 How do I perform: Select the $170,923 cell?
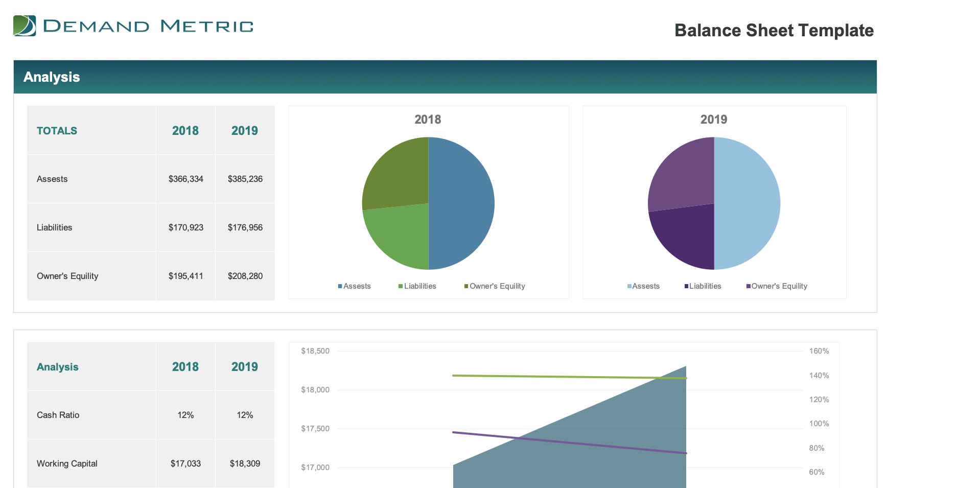pos(185,227)
